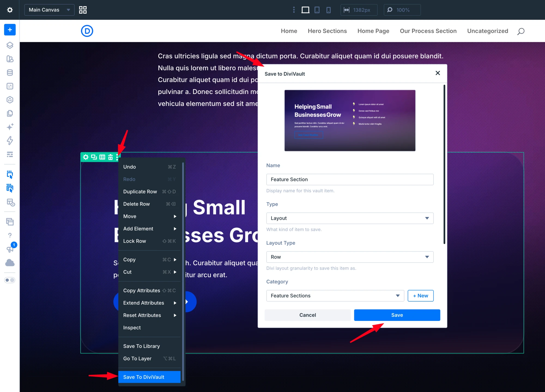The height and width of the screenshot is (392, 545).
Task: Open the Hero Sections nav link
Action: [327, 31]
